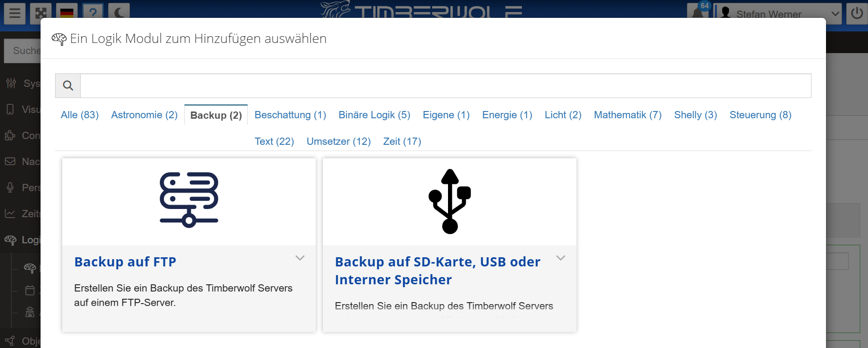Screen dimensions: 868x348
Task: Open the envelope sidebar entry
Action: (x=10, y=161)
